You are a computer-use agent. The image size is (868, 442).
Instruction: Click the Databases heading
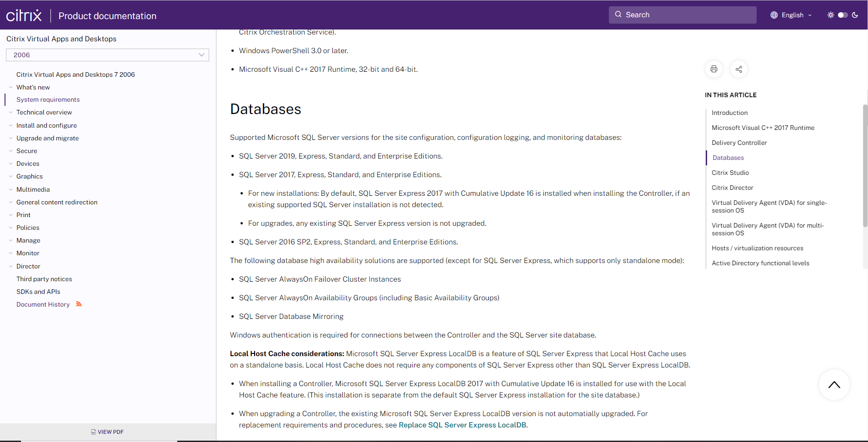pyautogui.click(x=266, y=109)
